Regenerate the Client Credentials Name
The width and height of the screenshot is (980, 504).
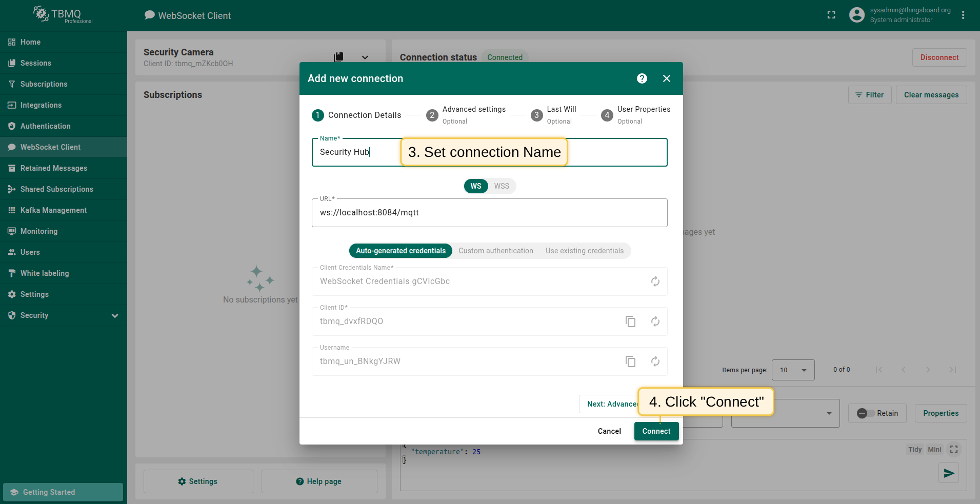coord(655,281)
